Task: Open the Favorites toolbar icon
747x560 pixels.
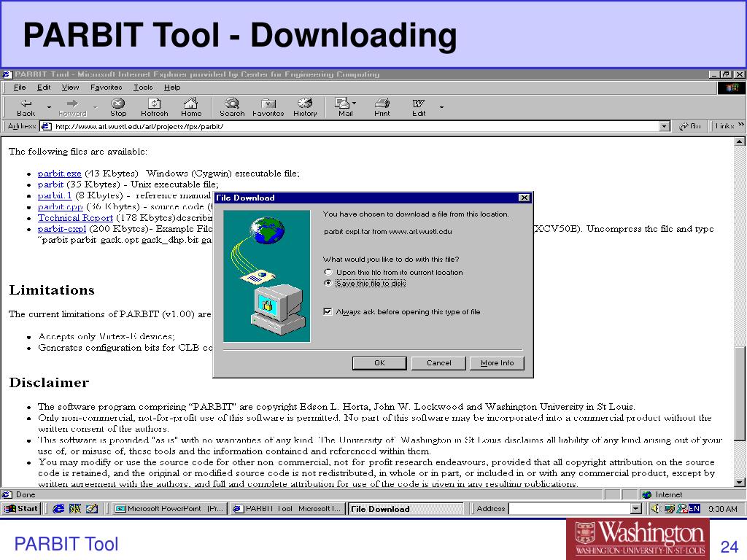Action: pos(268,108)
